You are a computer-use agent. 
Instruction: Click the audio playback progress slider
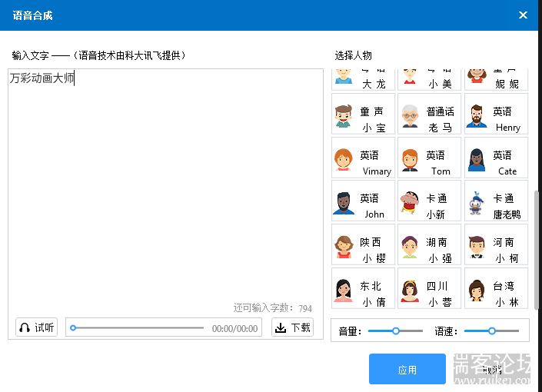pyautogui.click(x=137, y=327)
